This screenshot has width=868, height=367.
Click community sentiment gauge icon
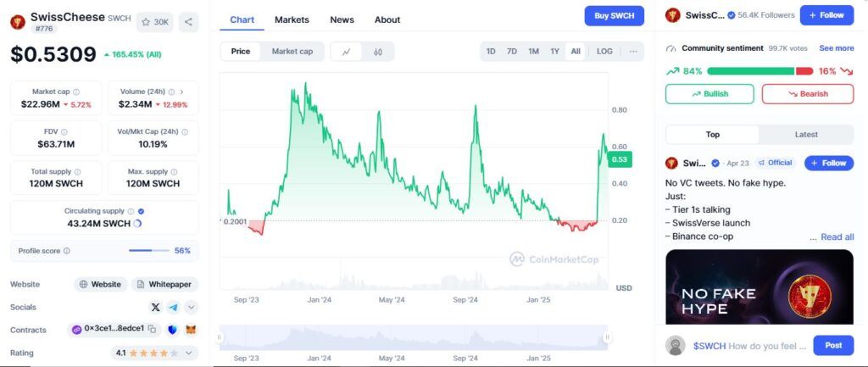coord(671,48)
